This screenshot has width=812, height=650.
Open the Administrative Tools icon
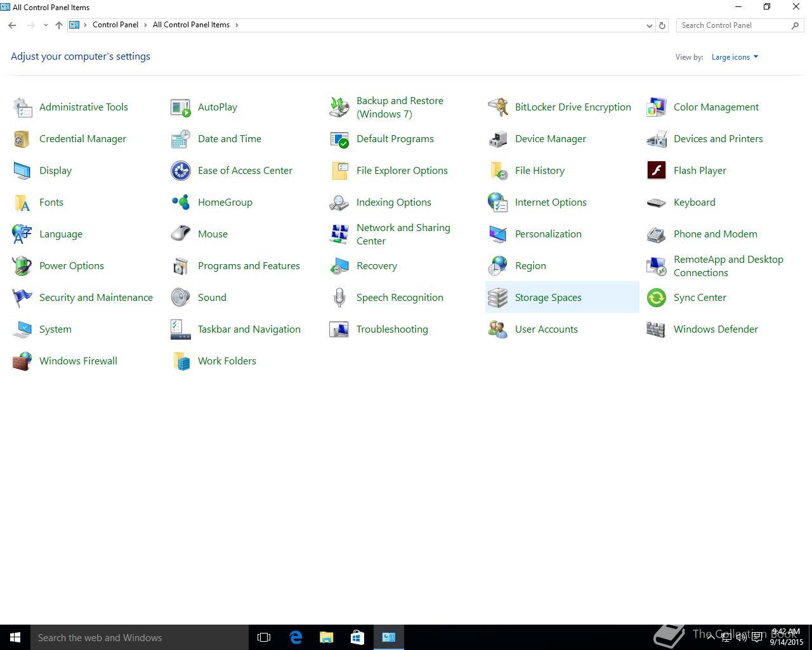click(22, 107)
